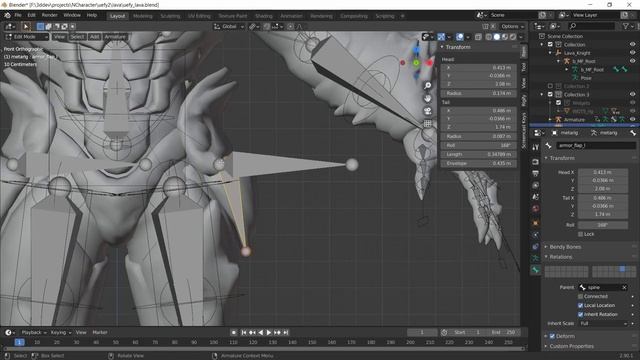640x360 pixels.
Task: Open the File menu
Action: point(18,15)
